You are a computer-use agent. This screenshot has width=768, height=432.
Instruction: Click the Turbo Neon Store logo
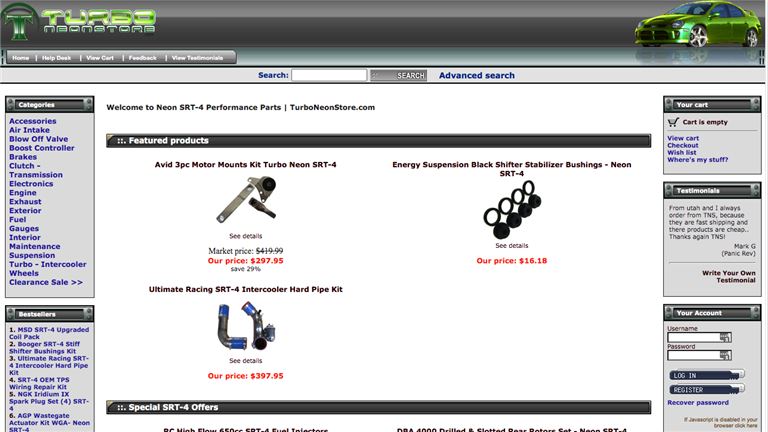pos(82,22)
